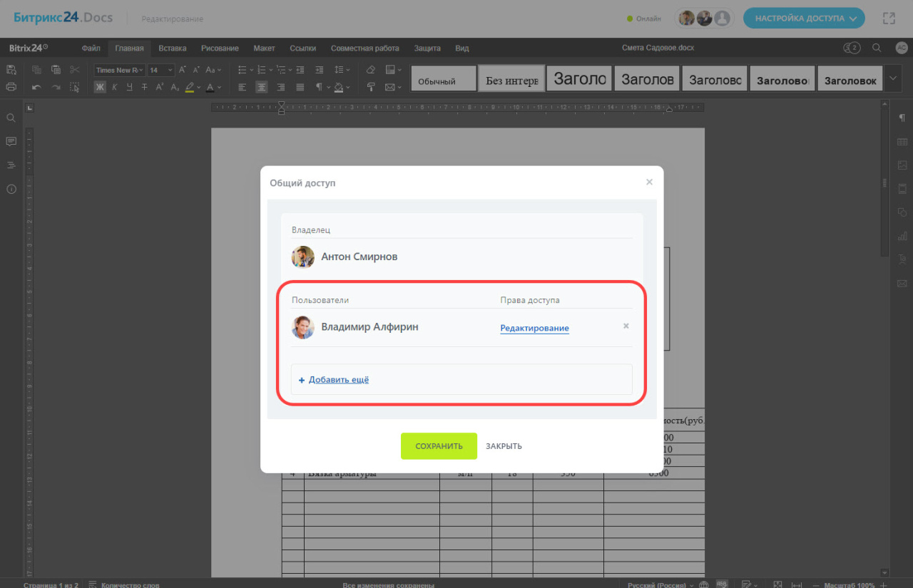Switch to the Вставка tab
The width and height of the screenshot is (913, 588).
[173, 48]
